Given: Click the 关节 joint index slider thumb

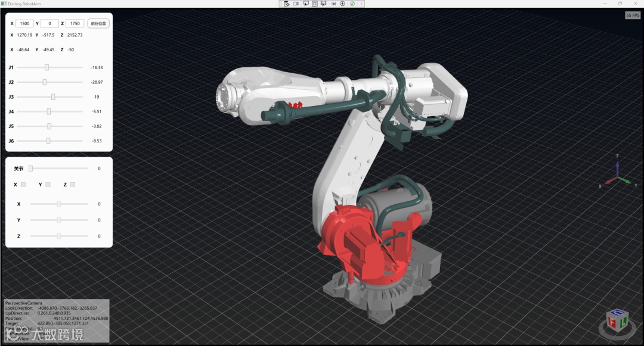Looking at the screenshot, I should 31,169.
